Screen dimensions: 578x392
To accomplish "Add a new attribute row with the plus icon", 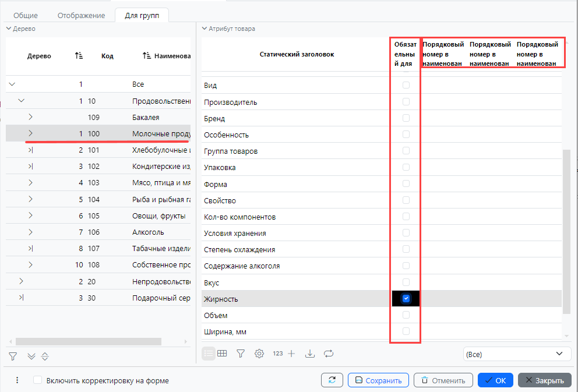I will point(291,353).
